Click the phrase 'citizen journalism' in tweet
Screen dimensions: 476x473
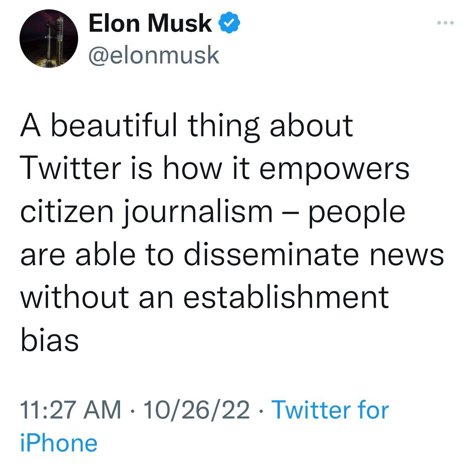point(146,211)
